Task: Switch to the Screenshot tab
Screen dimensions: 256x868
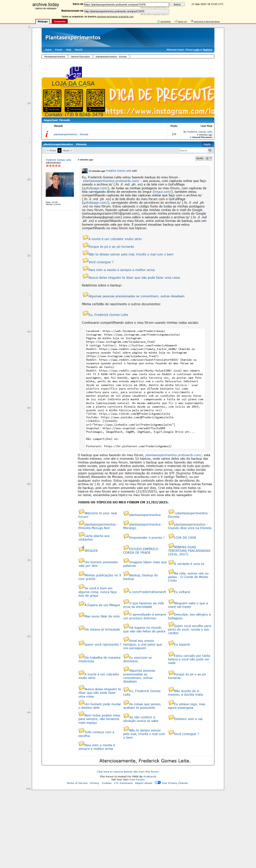Action: point(59,22)
